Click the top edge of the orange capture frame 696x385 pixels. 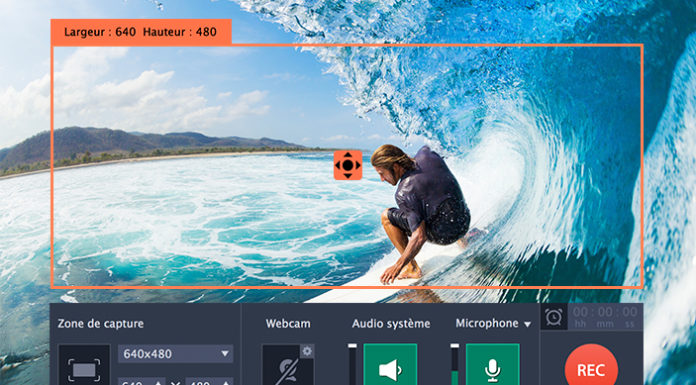point(348,45)
